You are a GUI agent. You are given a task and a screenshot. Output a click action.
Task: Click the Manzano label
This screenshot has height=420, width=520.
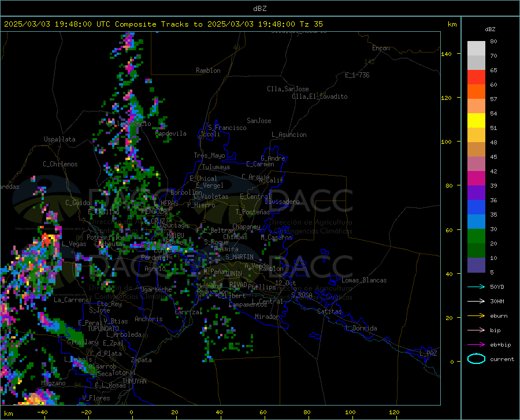[x=53, y=383]
